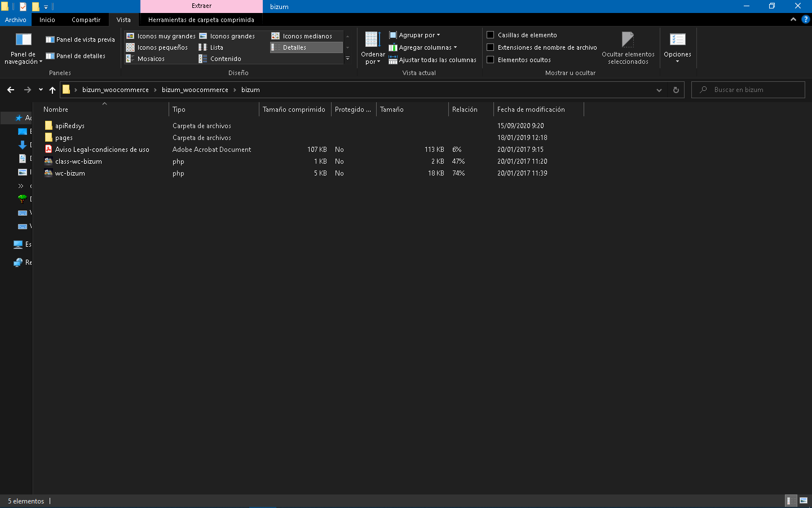Switch layout to Iconos muy grandes
Image resolution: width=812 pixels, height=508 pixels.
click(161, 36)
